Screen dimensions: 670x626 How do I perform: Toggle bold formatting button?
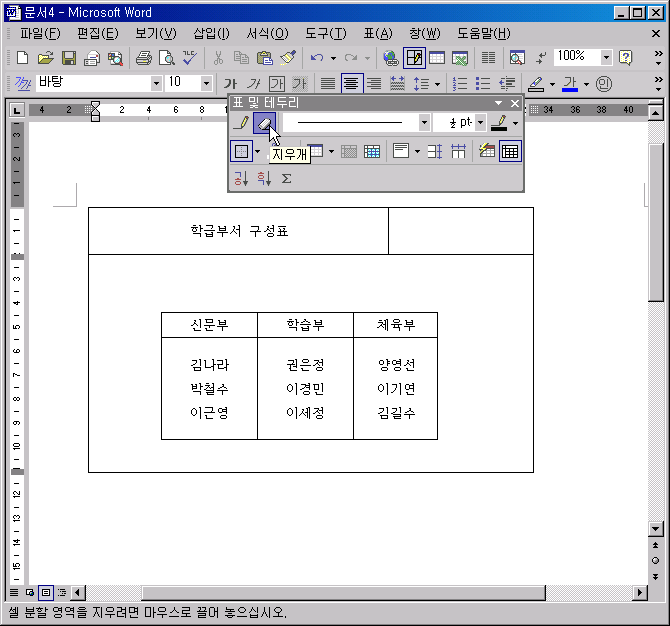point(231,83)
